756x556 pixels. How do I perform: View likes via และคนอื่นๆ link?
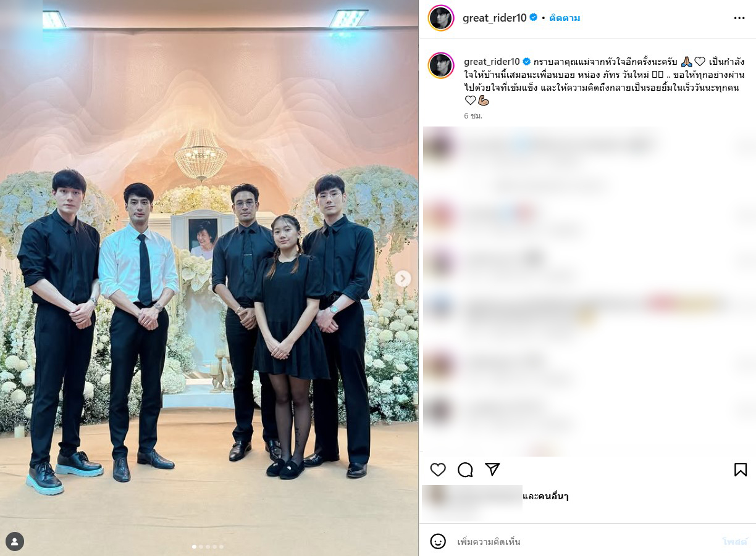point(545,496)
